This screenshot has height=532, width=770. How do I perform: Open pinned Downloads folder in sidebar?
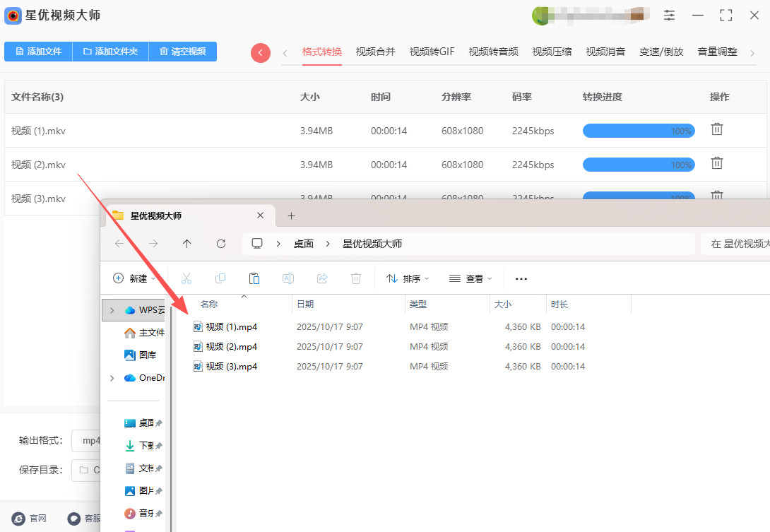click(x=143, y=446)
